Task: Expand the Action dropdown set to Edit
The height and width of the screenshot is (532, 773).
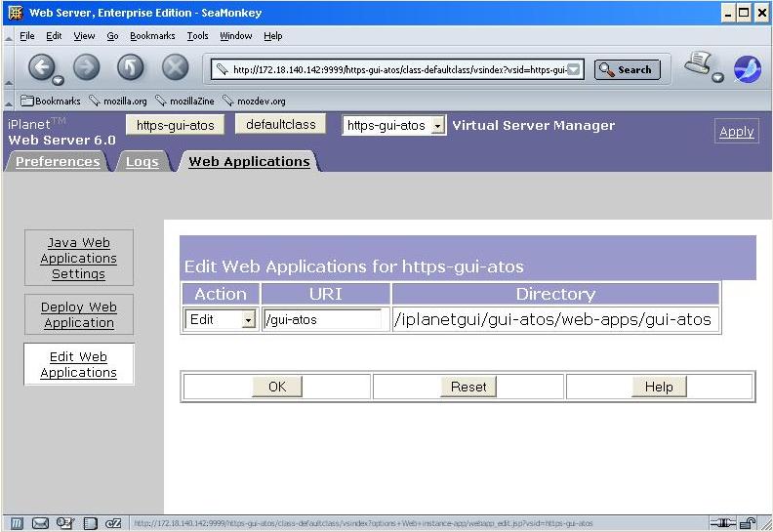Action: [x=248, y=320]
